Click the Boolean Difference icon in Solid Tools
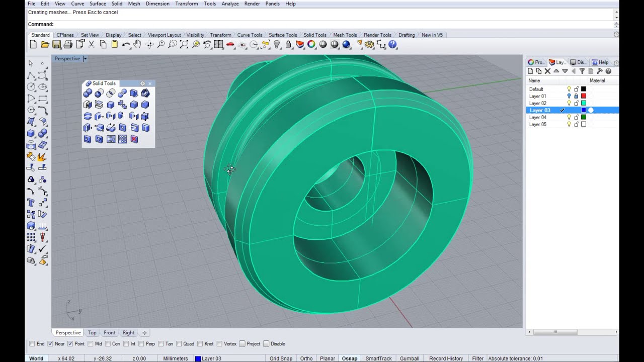The height and width of the screenshot is (362, 644). [x=99, y=93]
